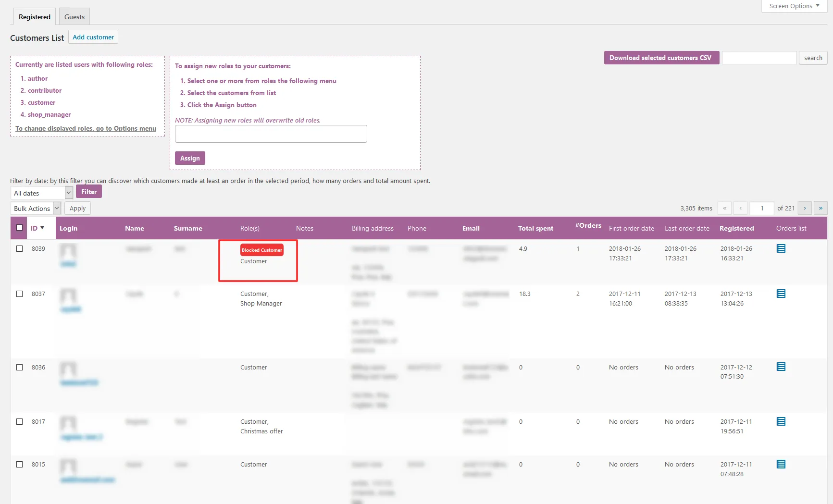The width and height of the screenshot is (833, 504).
Task: Open the orders list for customer 8039
Action: pos(782,248)
